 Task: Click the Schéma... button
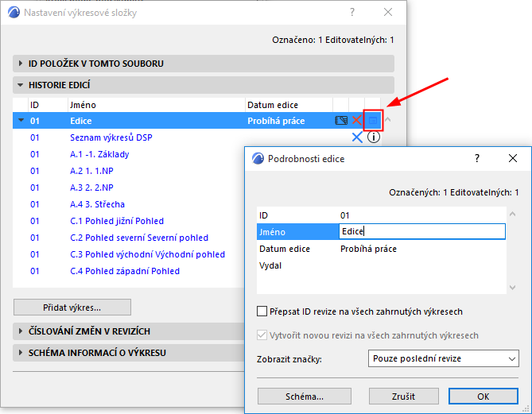click(305, 397)
